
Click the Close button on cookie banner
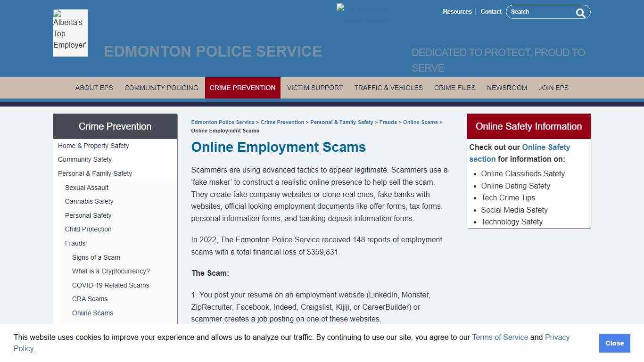click(614, 343)
